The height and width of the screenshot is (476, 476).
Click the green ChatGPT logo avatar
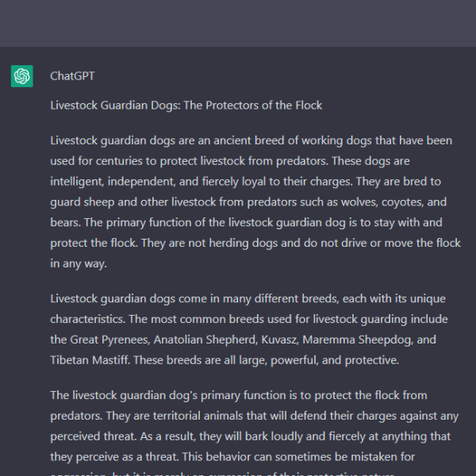pyautogui.click(x=22, y=76)
